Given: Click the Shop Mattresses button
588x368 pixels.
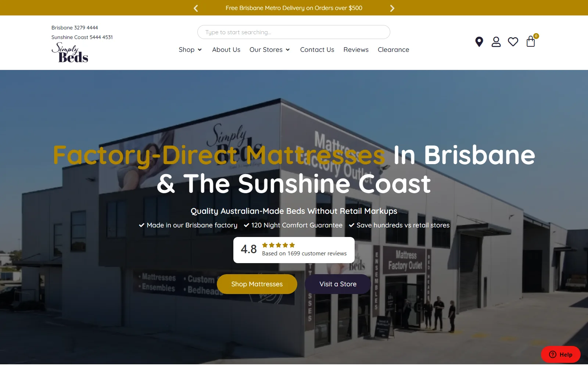Looking at the screenshot, I should (257, 284).
